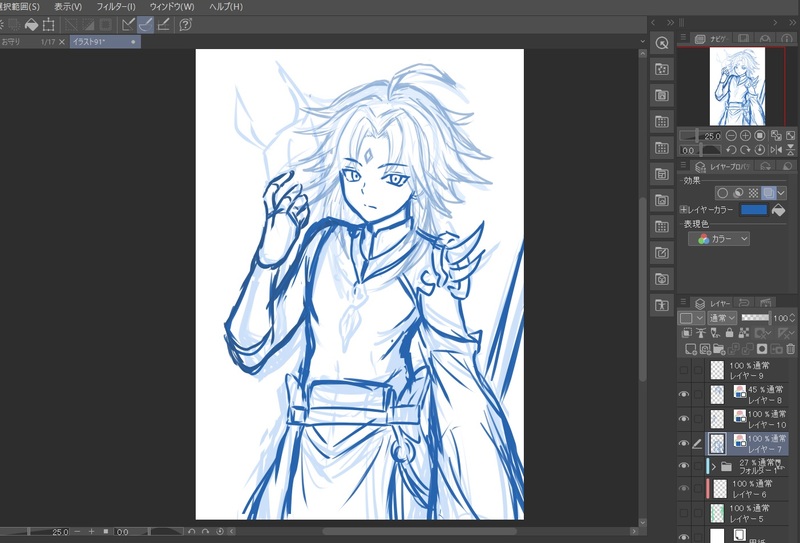Select the レイヤー 6 thumbnail
The image size is (800, 543).
coord(720,488)
